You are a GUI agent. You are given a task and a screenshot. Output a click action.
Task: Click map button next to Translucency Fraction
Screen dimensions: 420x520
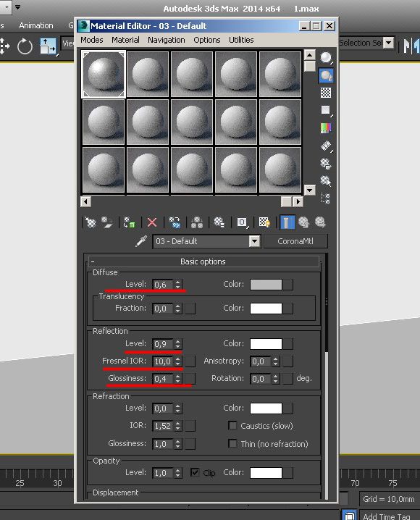pos(190,309)
